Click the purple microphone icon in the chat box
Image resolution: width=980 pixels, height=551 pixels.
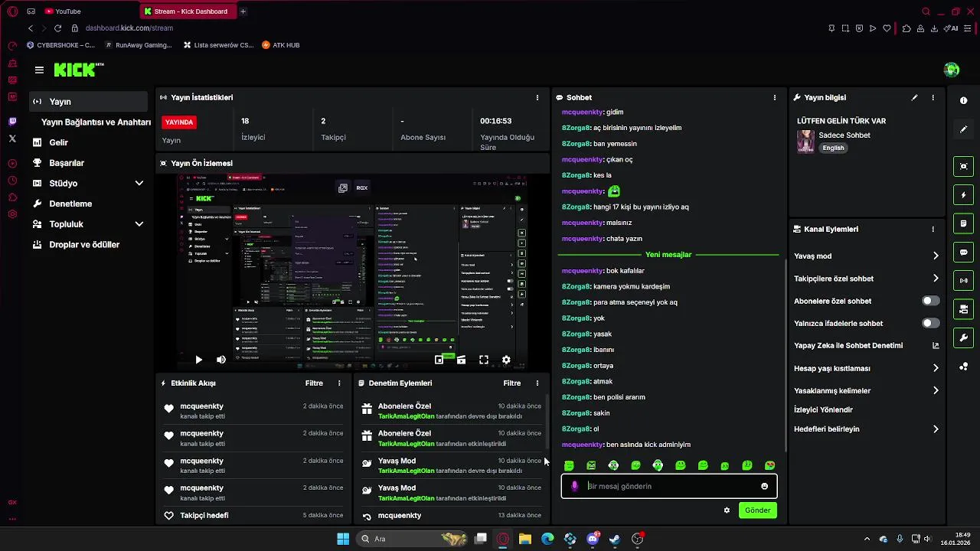click(575, 486)
